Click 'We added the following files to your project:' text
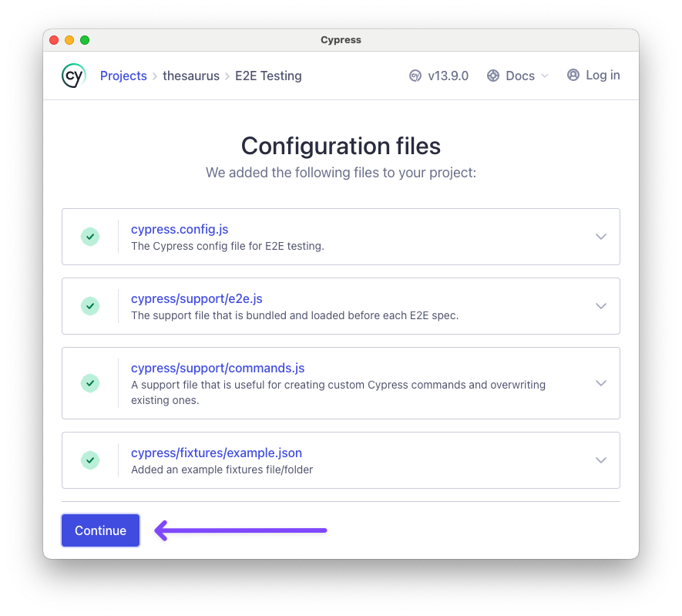 (341, 173)
